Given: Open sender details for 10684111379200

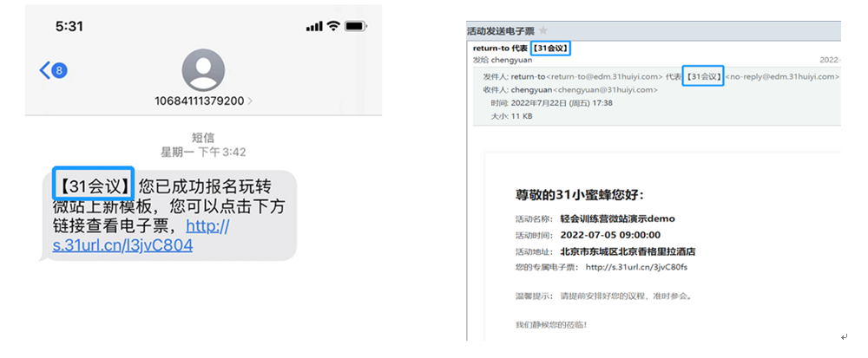Looking at the screenshot, I should (x=203, y=101).
